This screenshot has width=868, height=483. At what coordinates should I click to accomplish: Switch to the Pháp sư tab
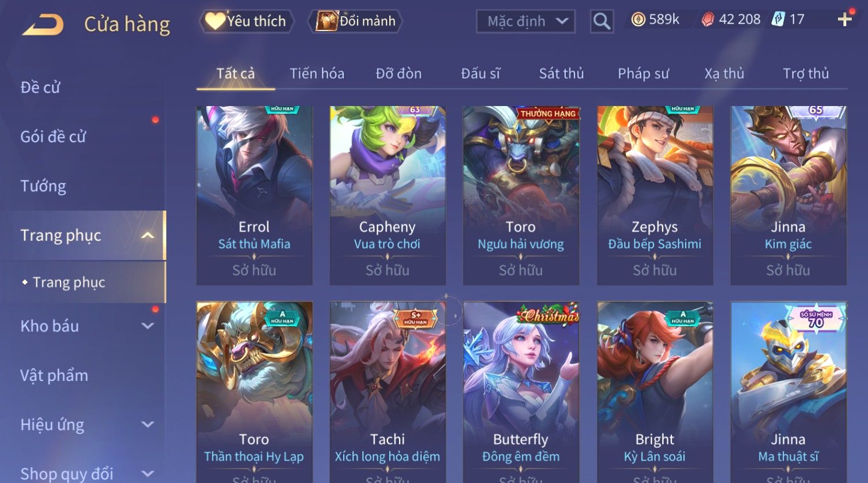pos(643,74)
